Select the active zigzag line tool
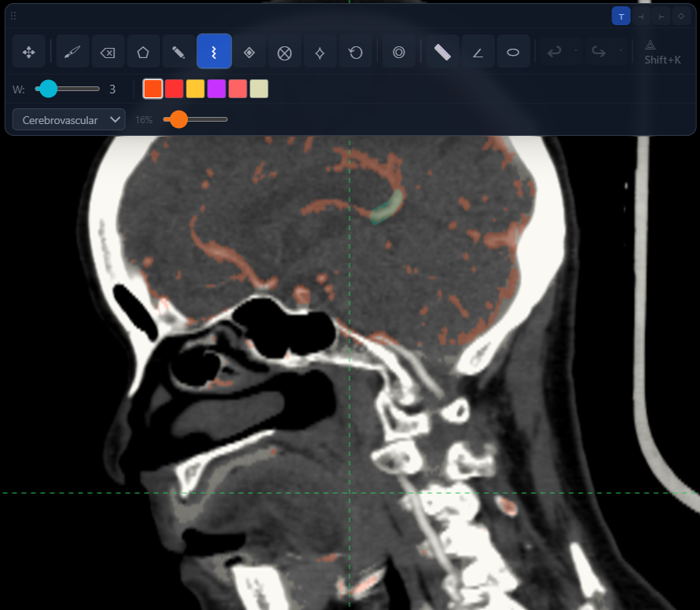Screen dimensions: 700x610 pos(214,51)
